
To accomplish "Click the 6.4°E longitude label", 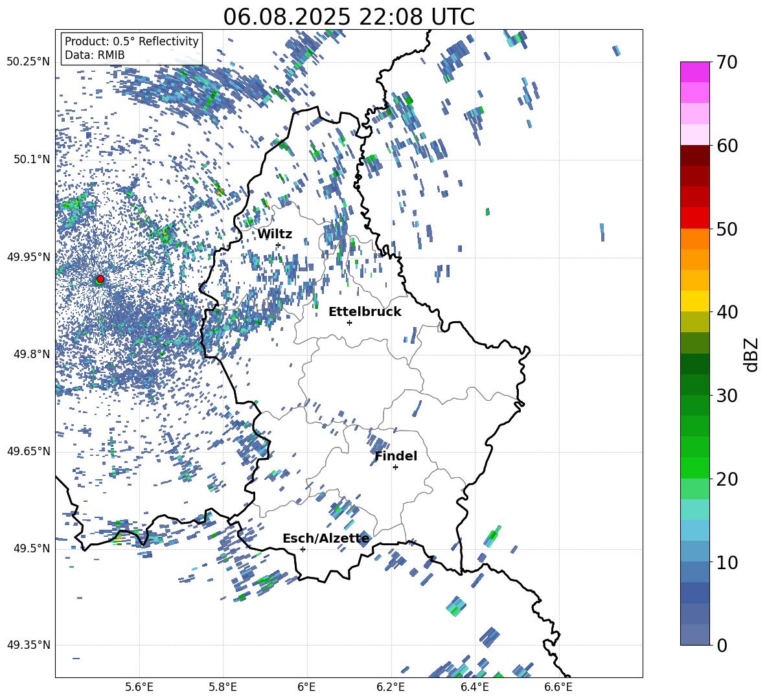I will (x=474, y=688).
